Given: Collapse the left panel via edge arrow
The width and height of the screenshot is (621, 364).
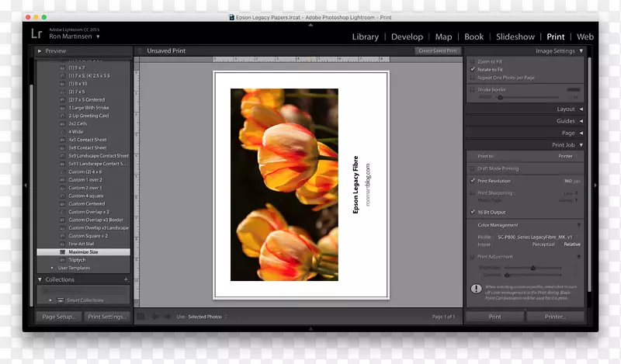Looking at the screenshot, I should 26,185.
